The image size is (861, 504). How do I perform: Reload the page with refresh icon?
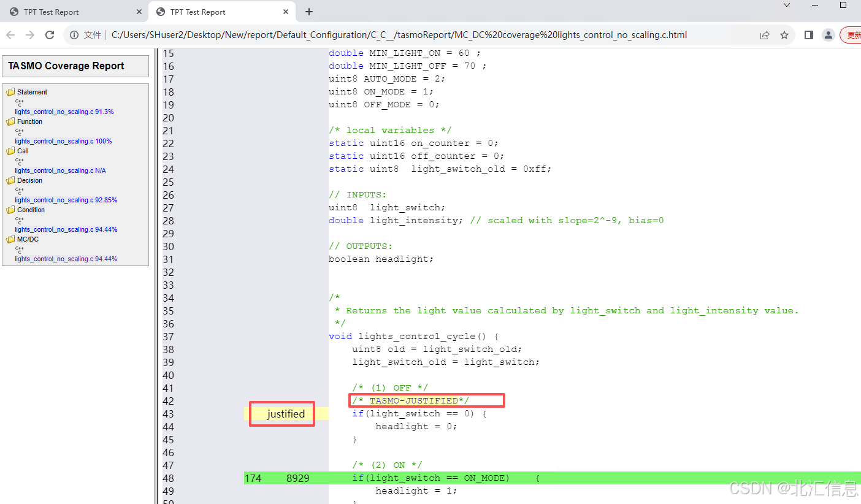click(50, 35)
